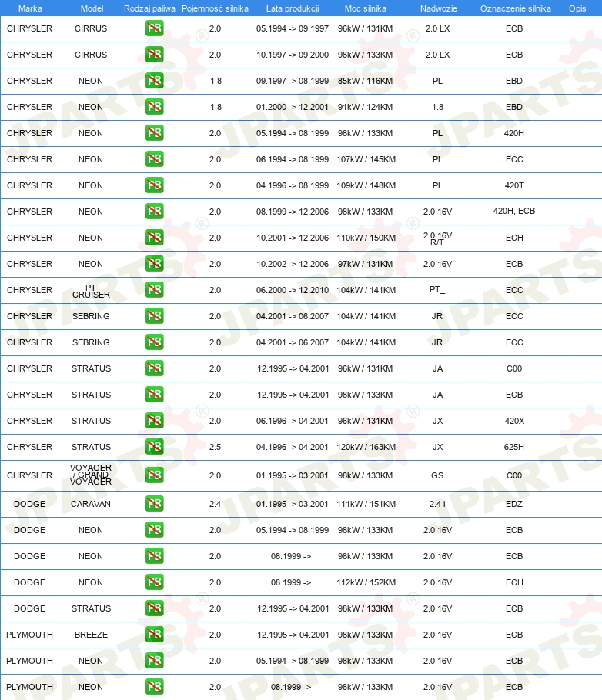Click the Pojemność silnika column header
The width and height of the screenshot is (602, 700).
click(215, 8)
